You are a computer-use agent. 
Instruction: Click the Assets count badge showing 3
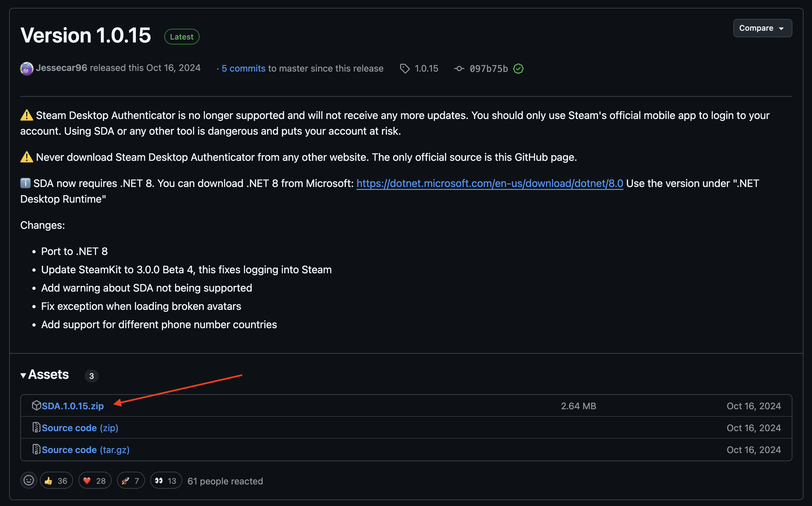coord(92,376)
